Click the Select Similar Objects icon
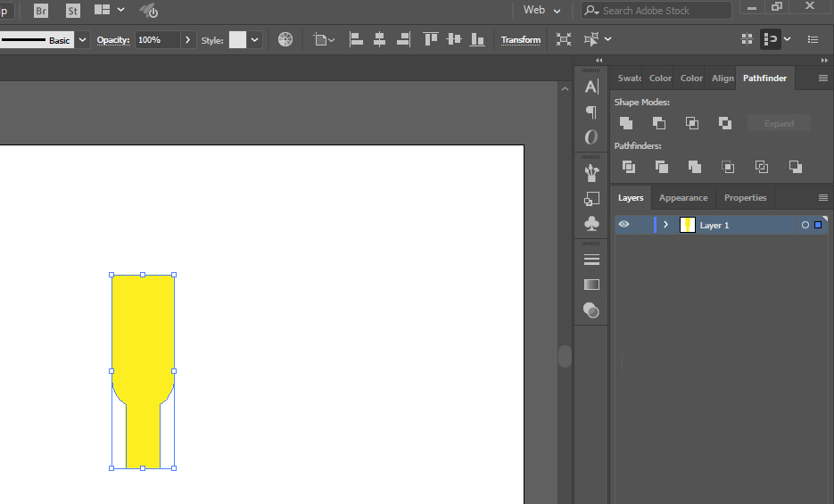Screen dimensions: 834x504 tap(590, 39)
